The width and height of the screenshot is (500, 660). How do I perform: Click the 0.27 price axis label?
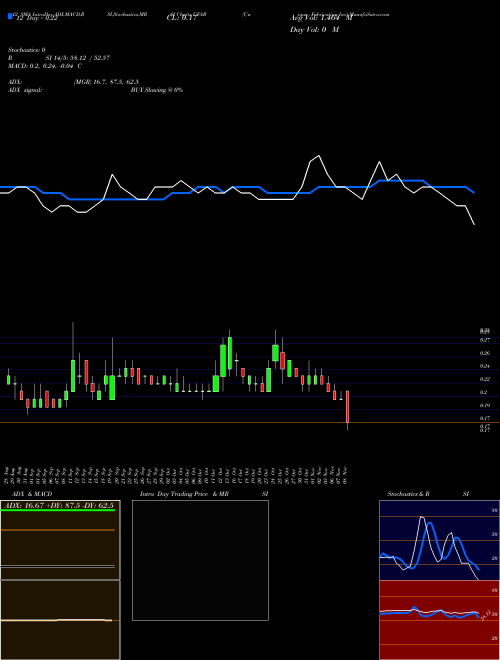pos(485,340)
